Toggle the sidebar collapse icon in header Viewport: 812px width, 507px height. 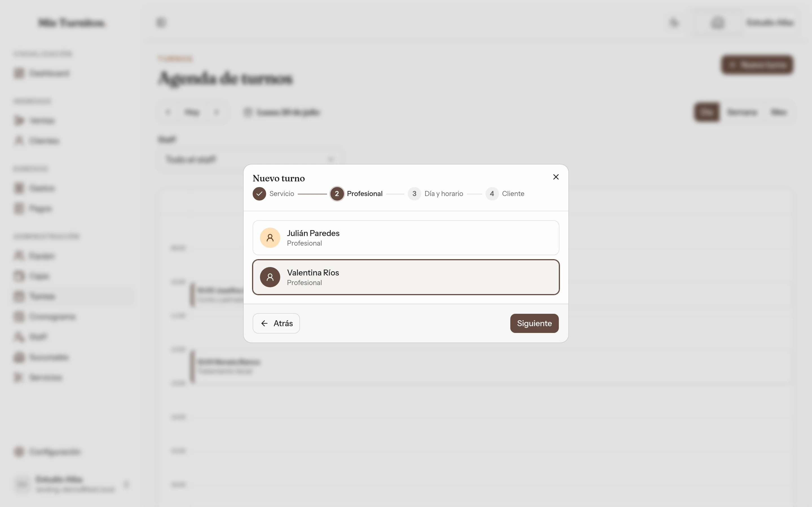pos(161,23)
